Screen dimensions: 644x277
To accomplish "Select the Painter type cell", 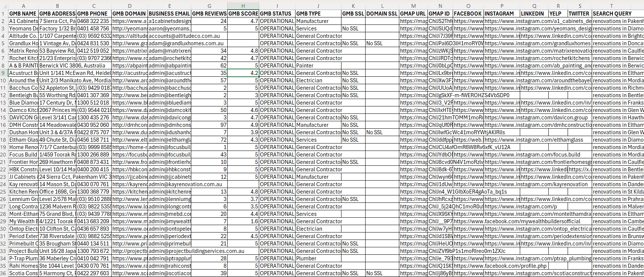I will click(318, 66).
